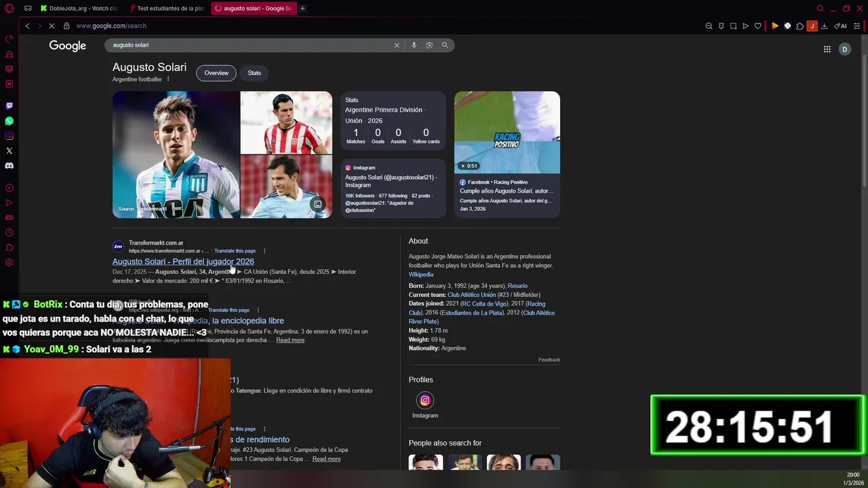Search by image with Google Lens
Viewport: 868px width, 488px height.
pyautogui.click(x=429, y=45)
